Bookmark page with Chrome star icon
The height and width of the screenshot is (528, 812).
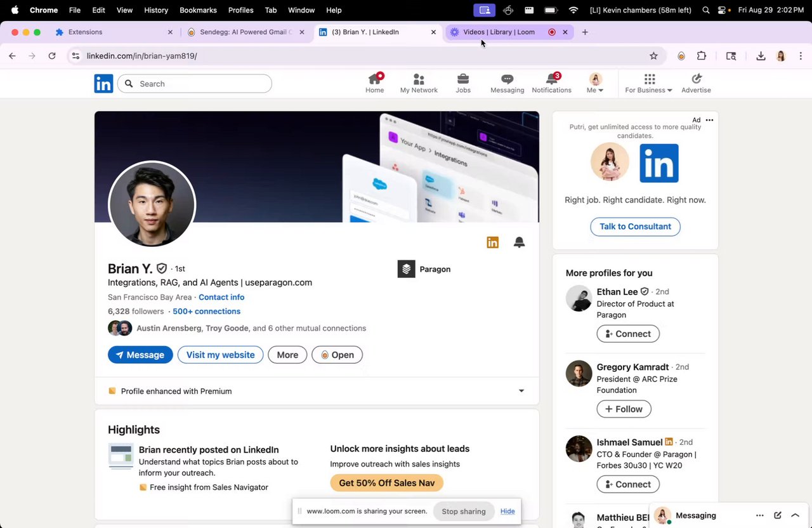point(653,56)
